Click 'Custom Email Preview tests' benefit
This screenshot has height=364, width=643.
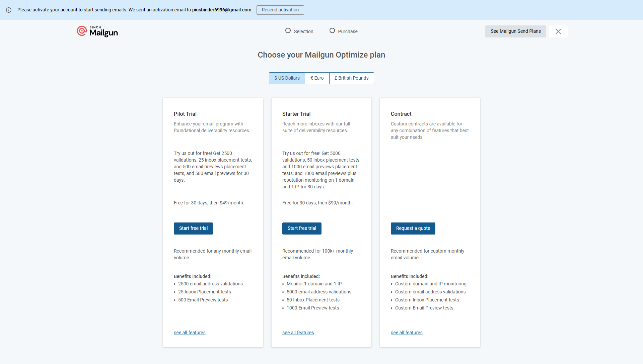(424, 308)
